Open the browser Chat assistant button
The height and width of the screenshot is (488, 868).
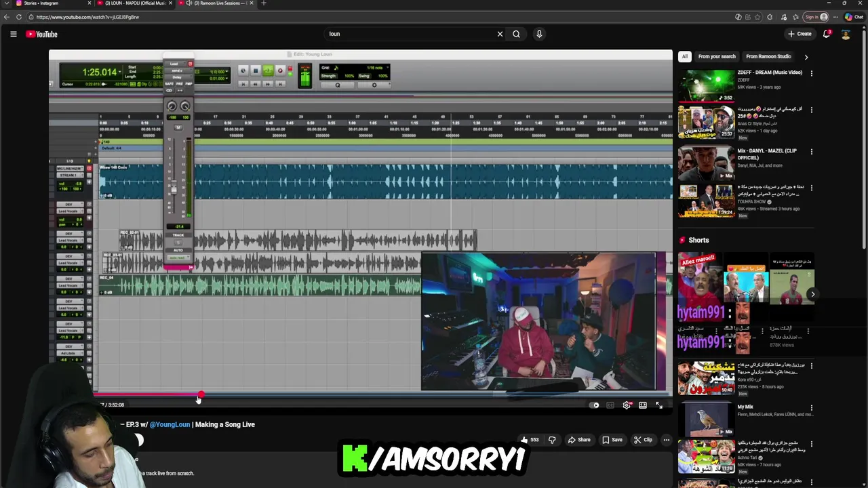(x=854, y=17)
